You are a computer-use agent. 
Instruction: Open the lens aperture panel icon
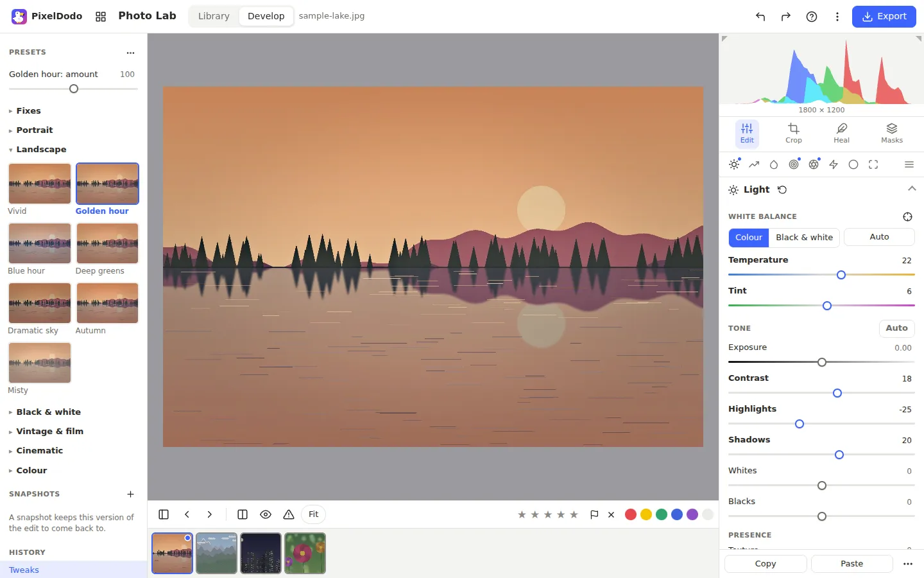[814, 164]
